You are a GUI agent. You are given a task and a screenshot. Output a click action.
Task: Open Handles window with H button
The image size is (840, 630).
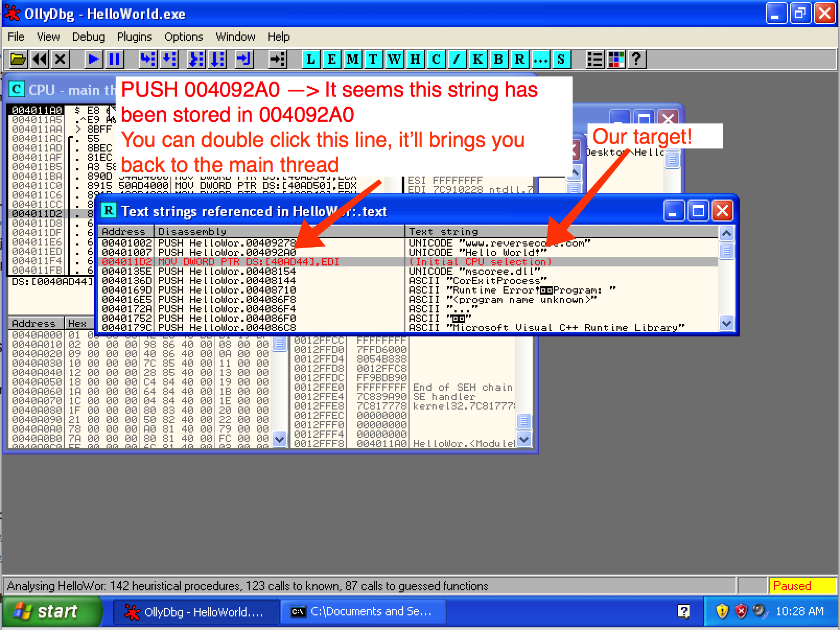point(415,59)
